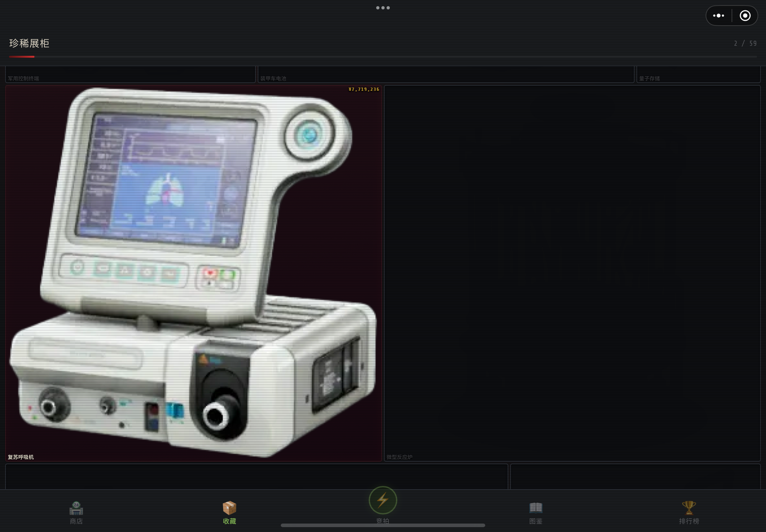Switch to the 收藏 collection tab
The height and width of the screenshot is (532, 766).
[229, 513]
